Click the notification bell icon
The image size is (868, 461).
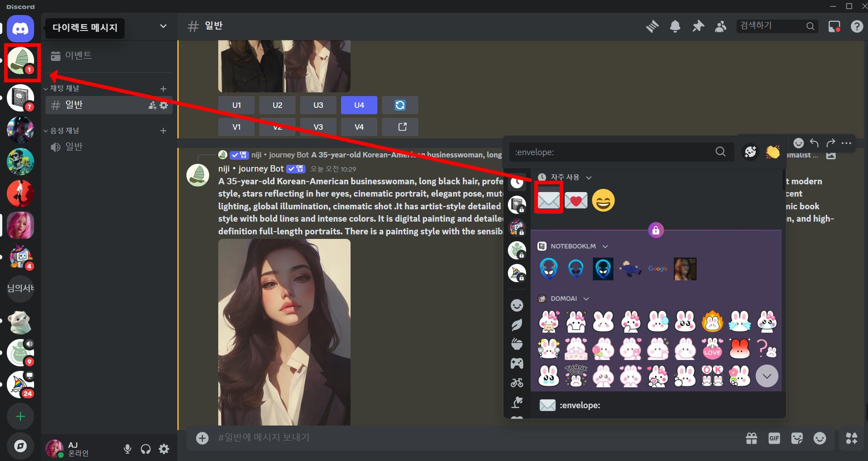click(x=675, y=26)
